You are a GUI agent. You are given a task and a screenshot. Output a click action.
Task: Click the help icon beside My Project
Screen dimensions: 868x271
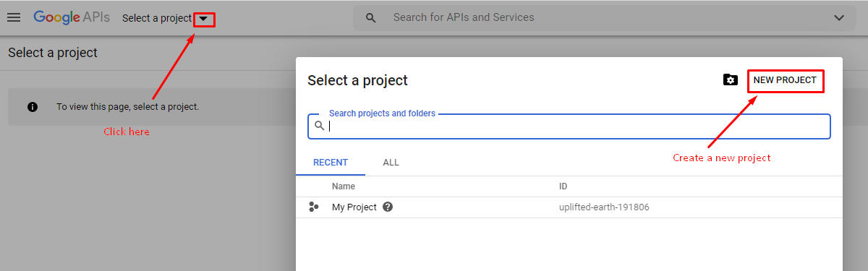coord(388,207)
